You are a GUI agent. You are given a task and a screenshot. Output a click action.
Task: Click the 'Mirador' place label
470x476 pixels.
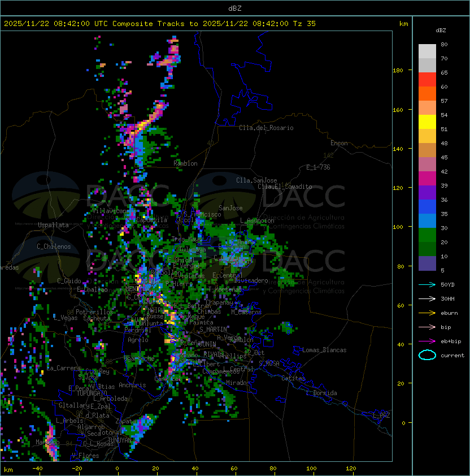(238, 383)
